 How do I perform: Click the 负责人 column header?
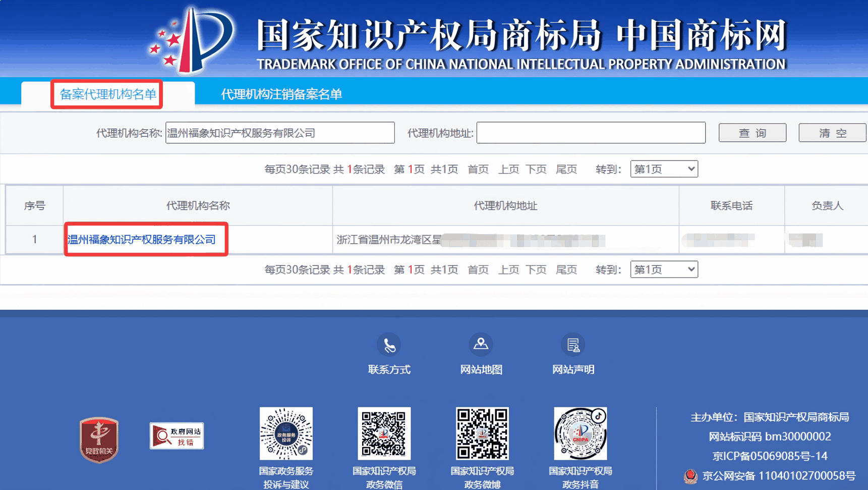827,205
